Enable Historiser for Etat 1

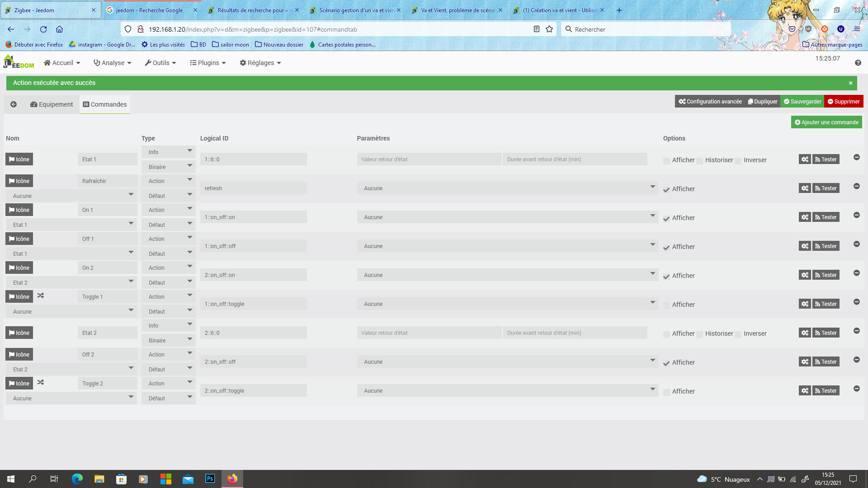pos(699,161)
